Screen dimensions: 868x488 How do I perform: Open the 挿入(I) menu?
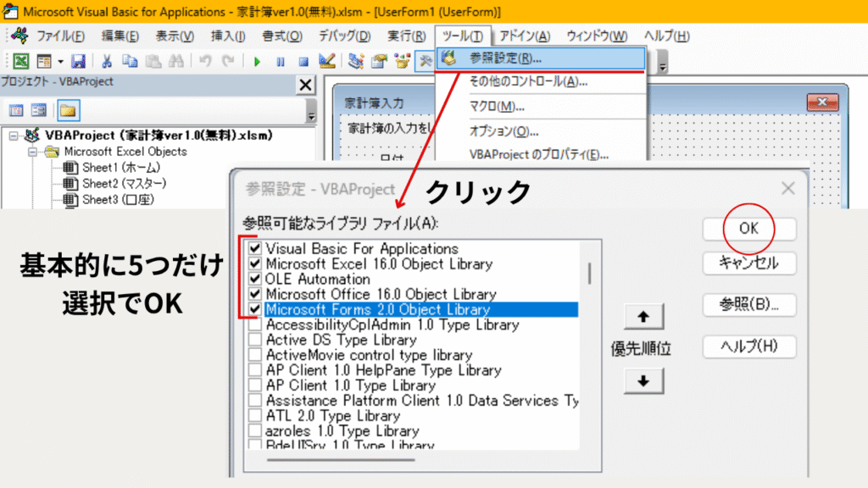coord(228,36)
